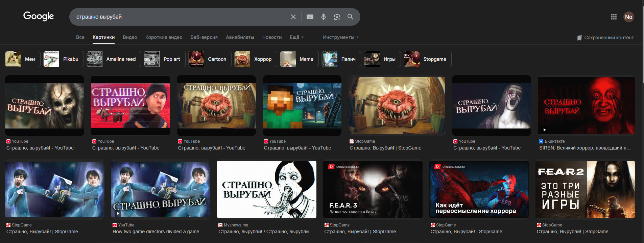Open the red SIREN ВКонтакте video thumbnail

coord(586,105)
